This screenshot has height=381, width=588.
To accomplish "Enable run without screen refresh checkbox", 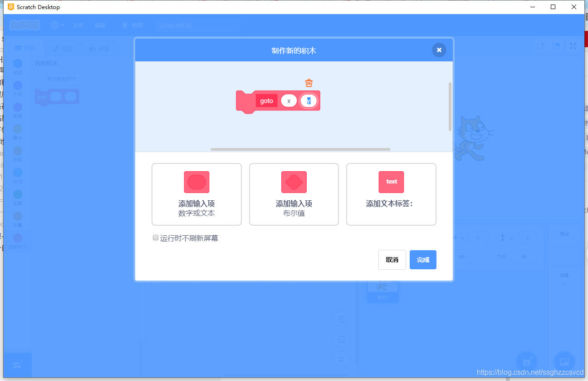I will pyautogui.click(x=156, y=238).
